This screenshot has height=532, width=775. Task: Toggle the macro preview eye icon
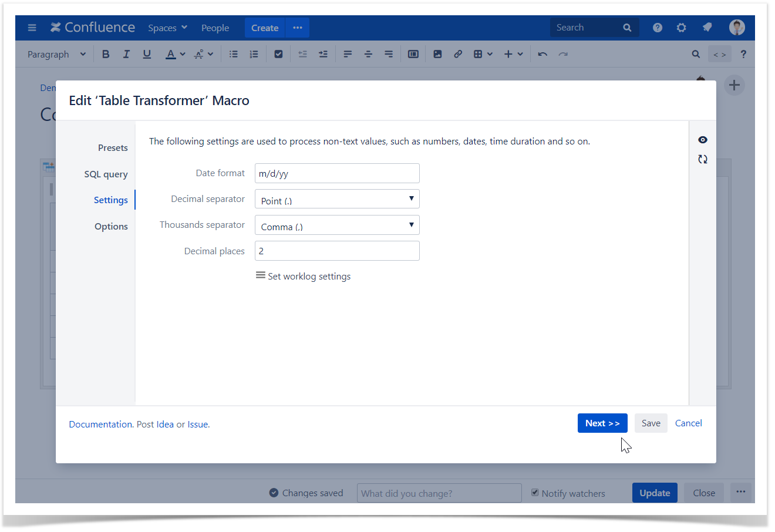[703, 140]
